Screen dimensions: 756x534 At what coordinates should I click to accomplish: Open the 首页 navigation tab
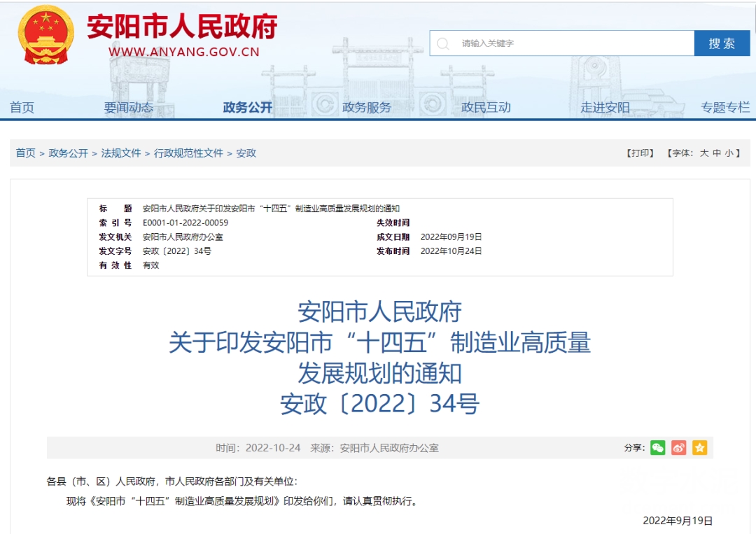22,107
